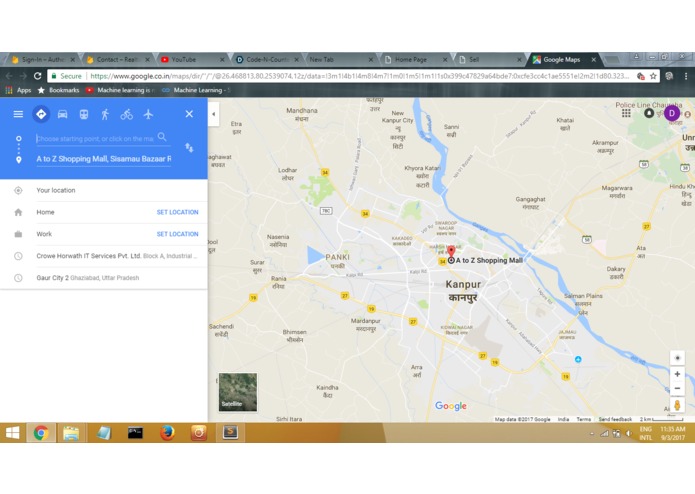Image resolution: width=695 pixels, height=494 pixels.
Task: Pick Crowe Horwath IT Services recent place
Action: [104, 256]
